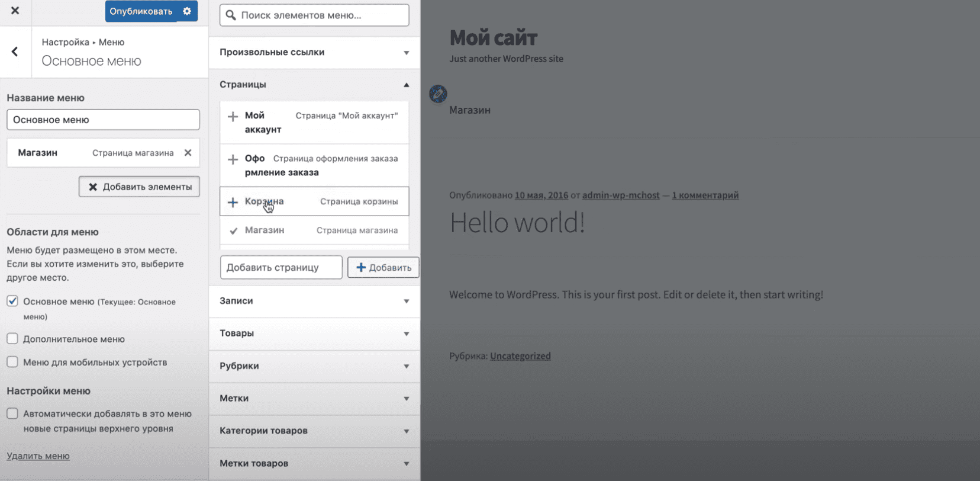
Task: Click the Поиск элементов меню search field
Action: (x=314, y=15)
